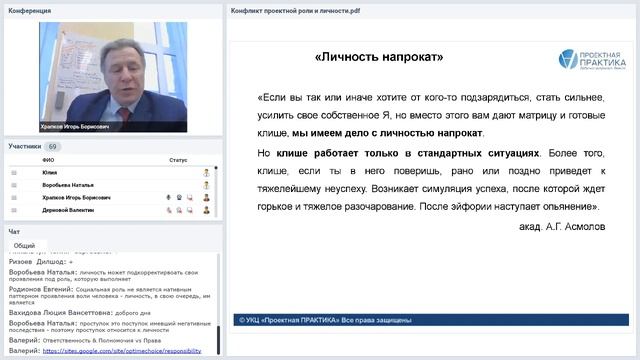Click the microphone icon for Храпков Игорь Борисович
Image resolution: width=640 pixels, height=360 pixels.
(169, 198)
